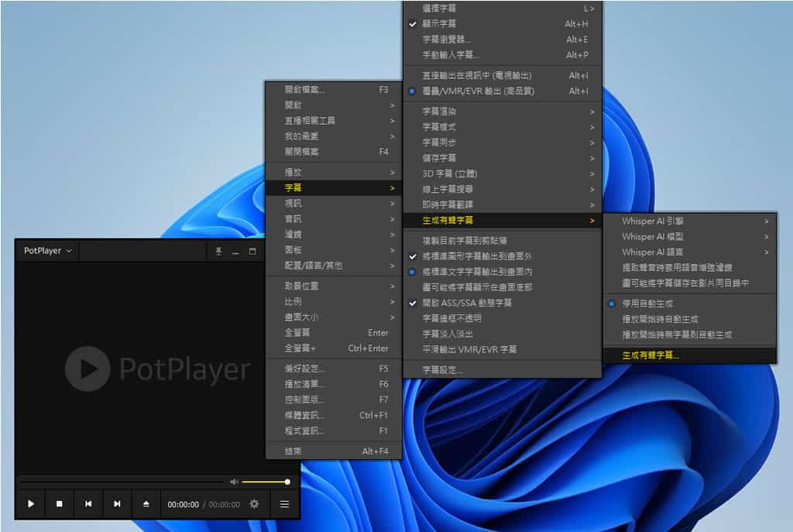Click the video seek bar
Image resolution: width=793 pixels, height=532 pixels.
tap(122, 482)
